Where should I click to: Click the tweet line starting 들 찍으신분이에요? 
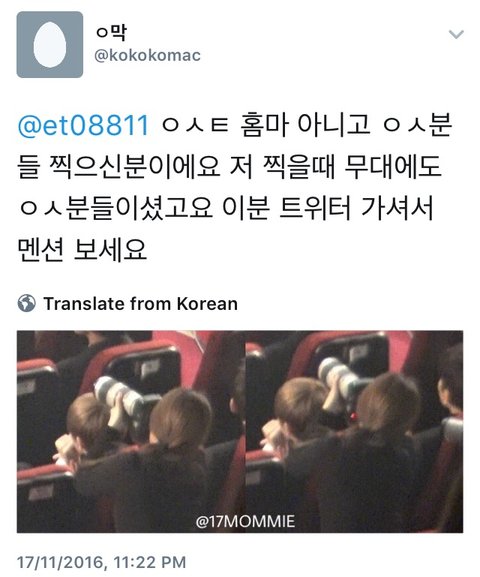[229, 167]
